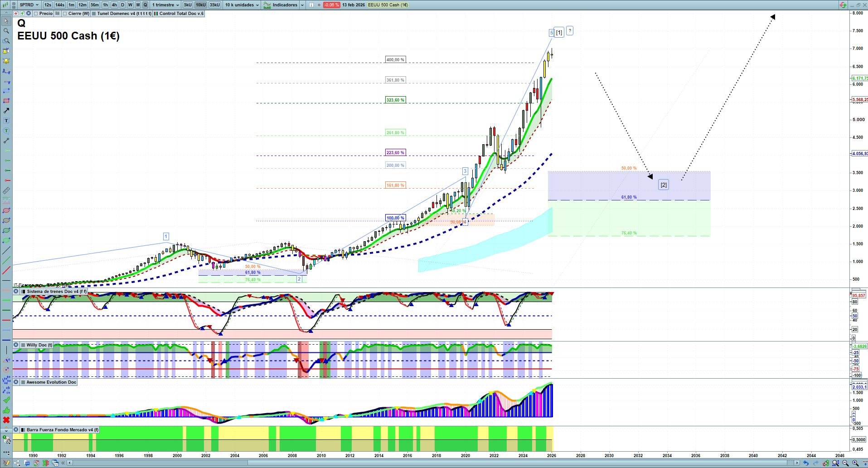Screen dimensions: 868x468
Task: Click the green checkmark tool icon
Action: coord(6,400)
